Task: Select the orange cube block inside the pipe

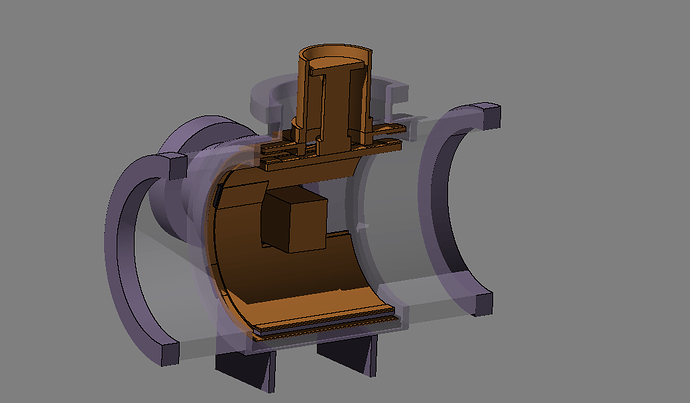Action: (x=294, y=219)
